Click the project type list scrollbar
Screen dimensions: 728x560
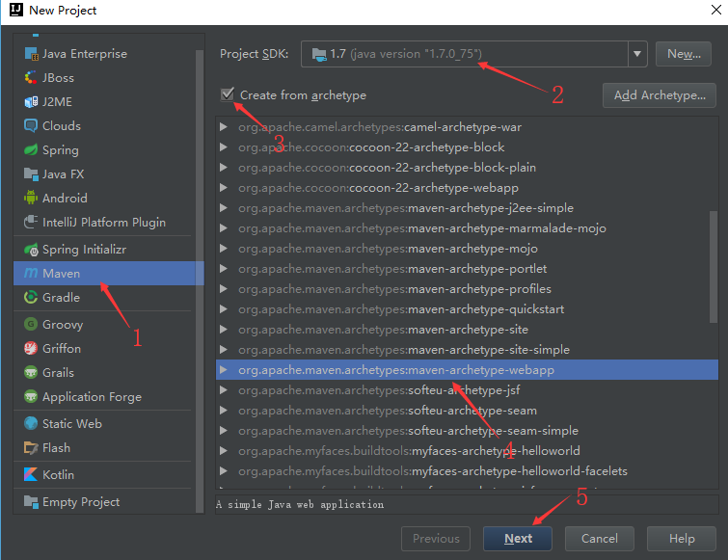pos(200,280)
